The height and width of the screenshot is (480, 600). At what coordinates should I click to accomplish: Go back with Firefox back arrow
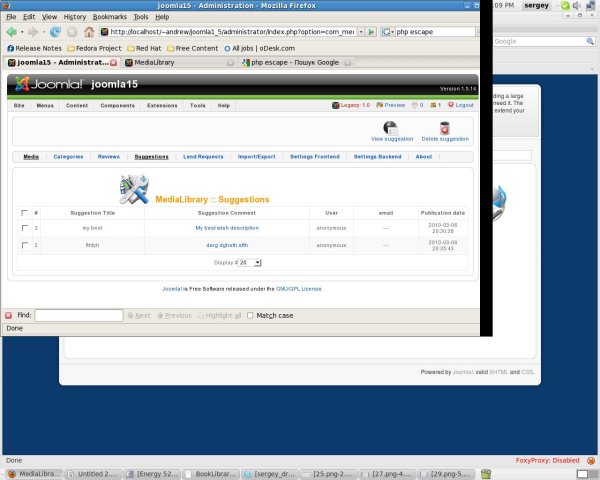coord(11,32)
